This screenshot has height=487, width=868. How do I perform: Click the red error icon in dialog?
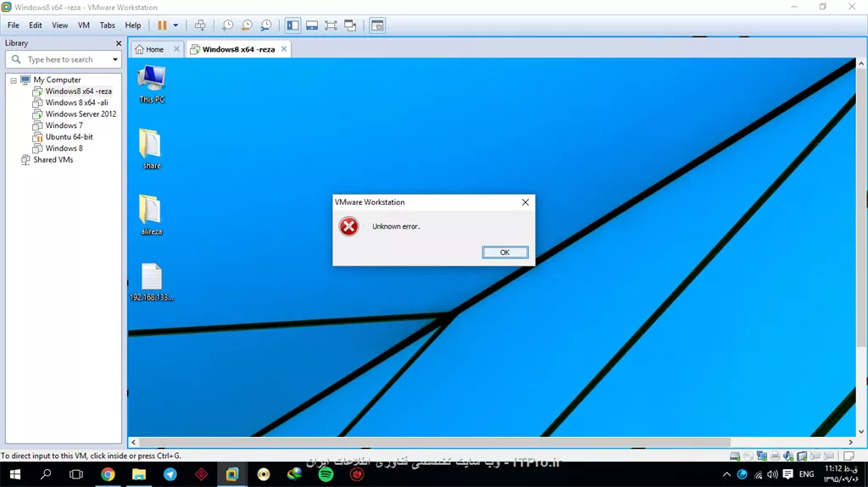tap(348, 226)
